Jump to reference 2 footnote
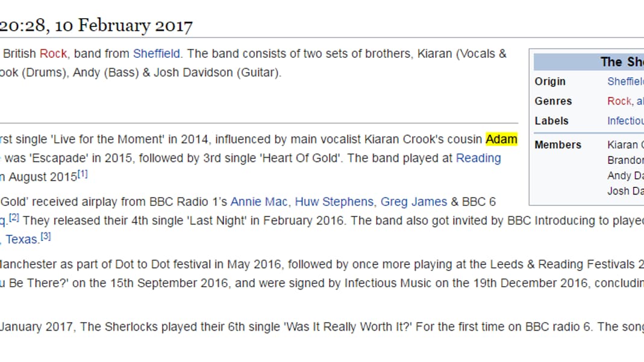This screenshot has height=362, width=644. click(x=14, y=217)
